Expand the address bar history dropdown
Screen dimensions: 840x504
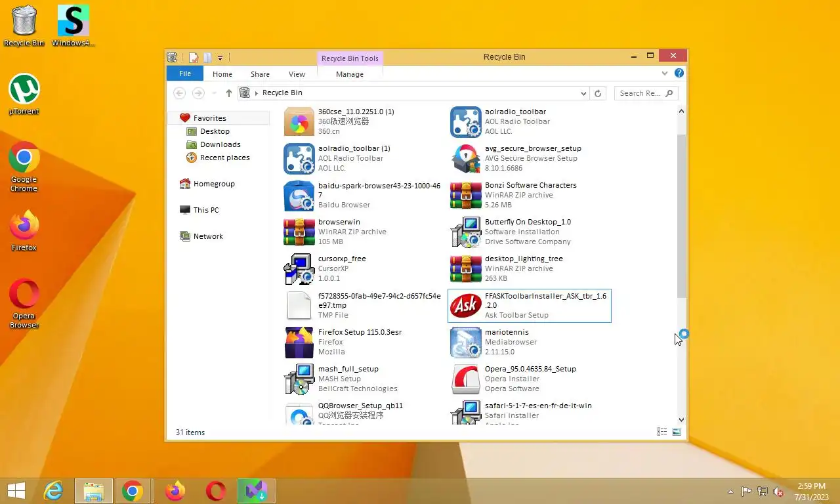pyautogui.click(x=583, y=93)
